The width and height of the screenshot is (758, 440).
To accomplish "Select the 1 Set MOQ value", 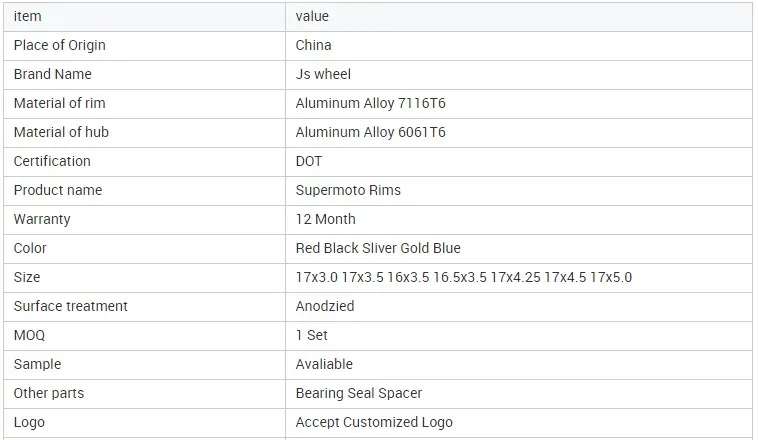I will pyautogui.click(x=312, y=336).
